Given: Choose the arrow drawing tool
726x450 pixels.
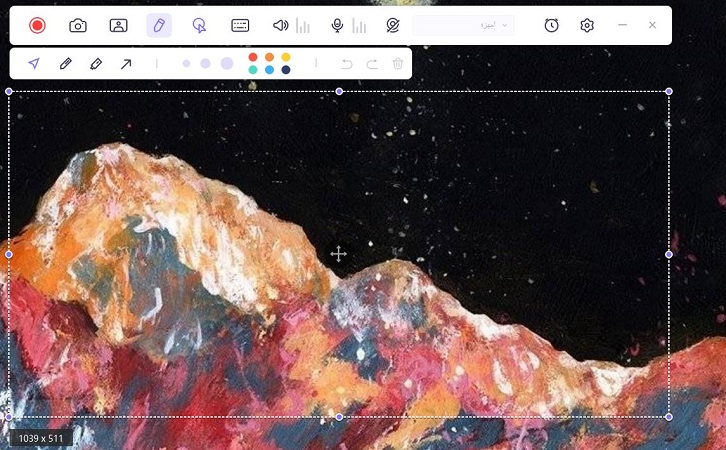Looking at the screenshot, I should coord(126,63).
